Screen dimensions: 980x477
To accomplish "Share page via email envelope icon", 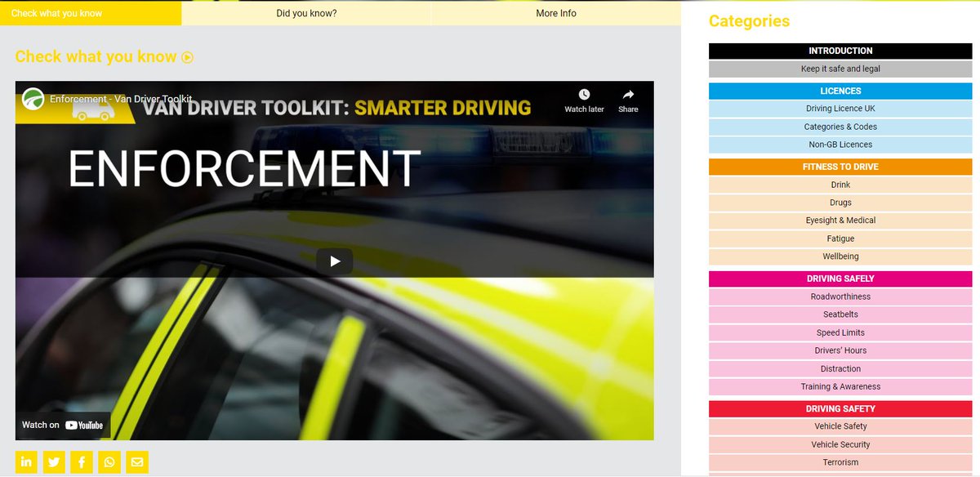I will (x=137, y=462).
